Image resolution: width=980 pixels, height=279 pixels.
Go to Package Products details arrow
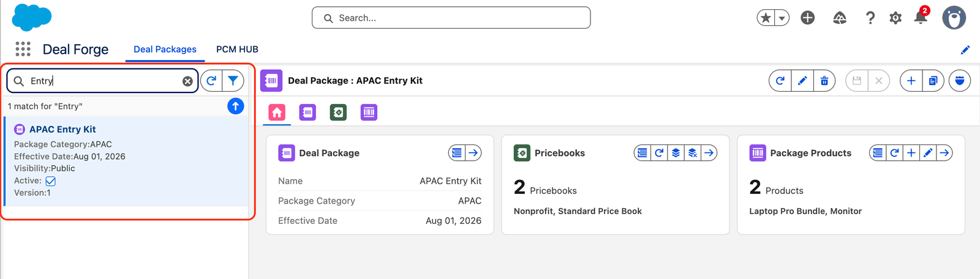[x=945, y=153]
